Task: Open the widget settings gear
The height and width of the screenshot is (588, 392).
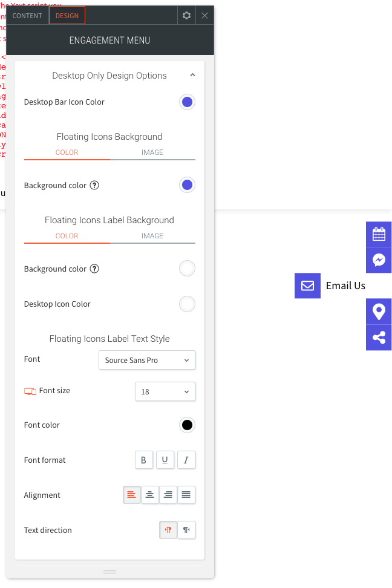Action: pos(186,16)
